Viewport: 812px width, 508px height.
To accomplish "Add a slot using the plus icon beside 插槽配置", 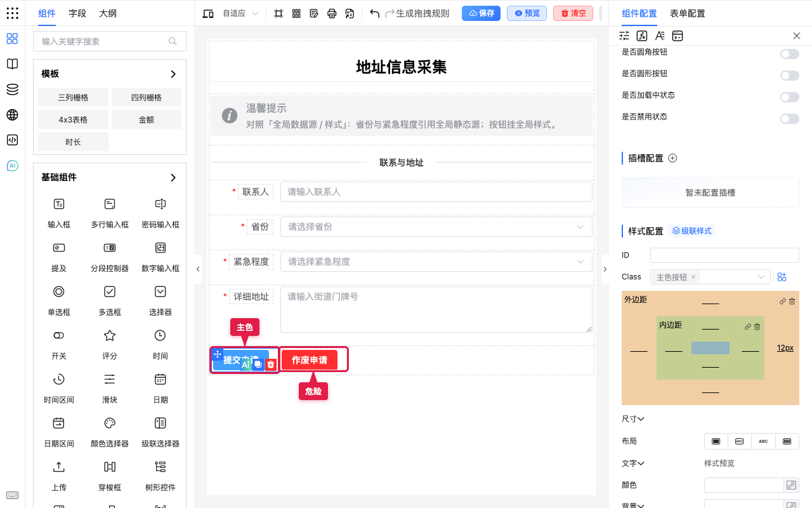I will tap(673, 158).
